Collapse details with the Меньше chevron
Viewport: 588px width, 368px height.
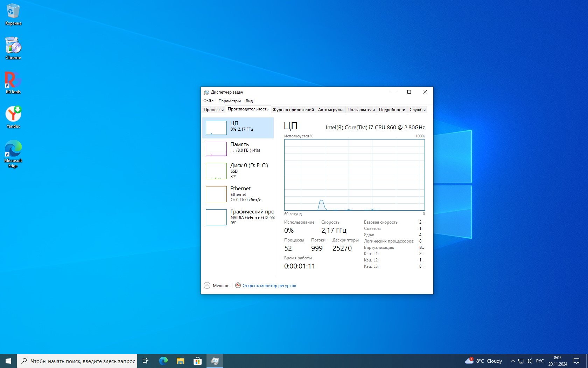point(207,286)
